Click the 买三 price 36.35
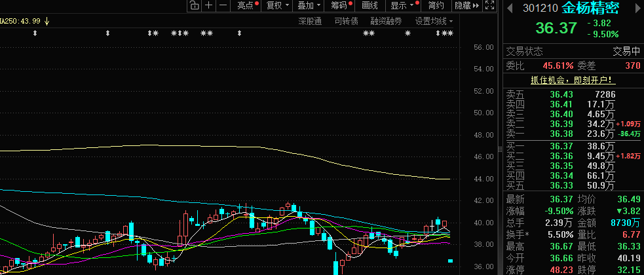The width and height of the screenshot is (644, 275). [x=561, y=166]
